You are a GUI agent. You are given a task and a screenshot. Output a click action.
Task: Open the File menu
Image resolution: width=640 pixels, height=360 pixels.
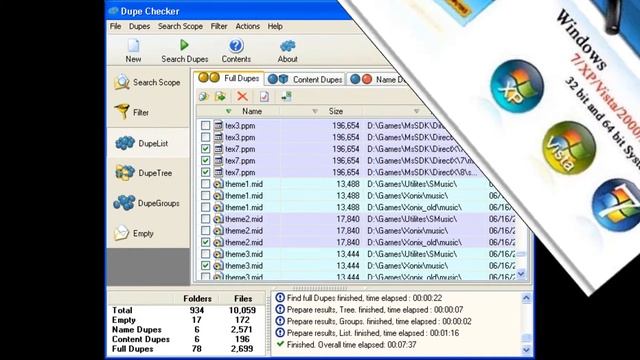tap(116, 26)
